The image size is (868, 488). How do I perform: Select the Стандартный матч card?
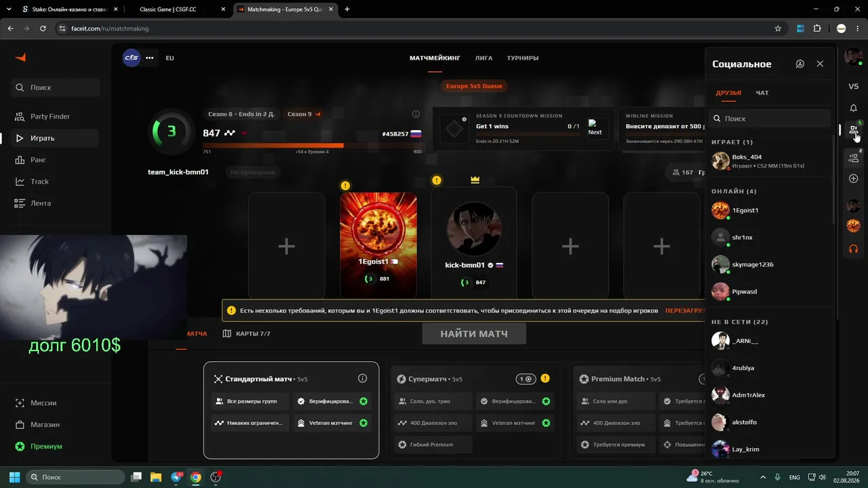(292, 410)
